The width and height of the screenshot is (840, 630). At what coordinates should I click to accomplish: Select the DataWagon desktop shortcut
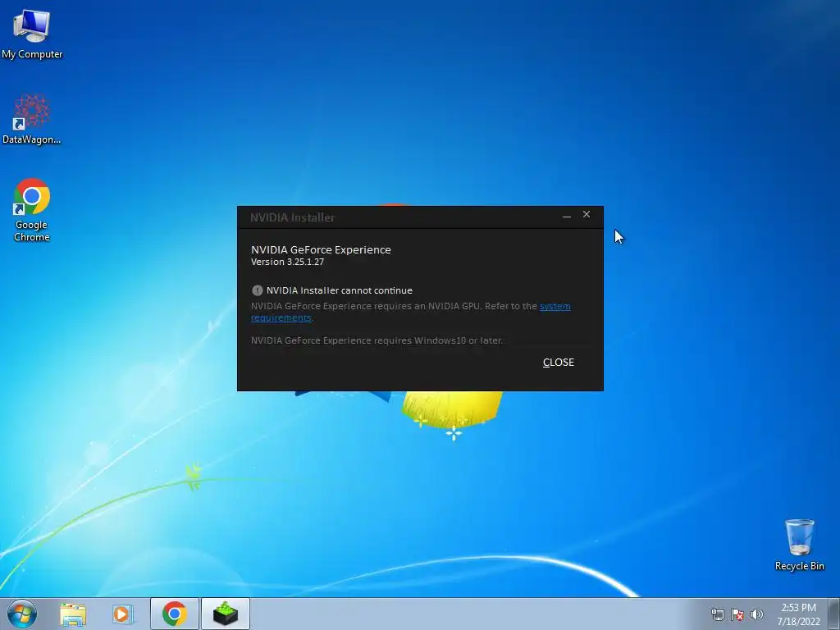click(32, 119)
